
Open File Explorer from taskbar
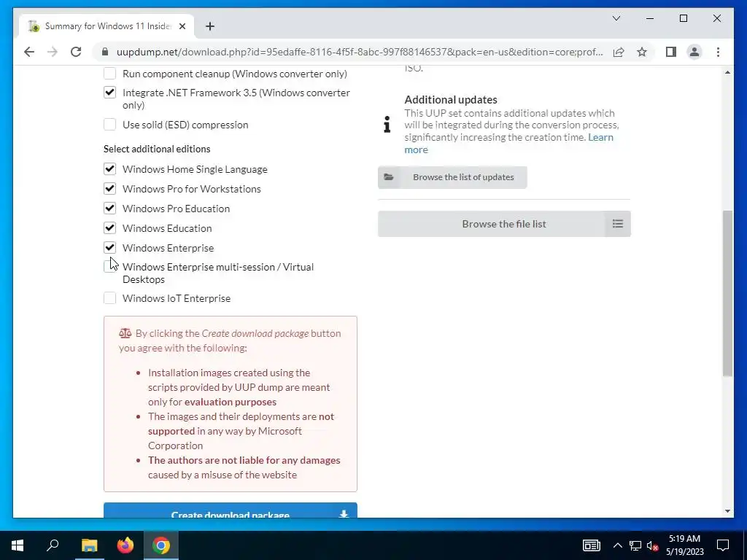pos(89,545)
